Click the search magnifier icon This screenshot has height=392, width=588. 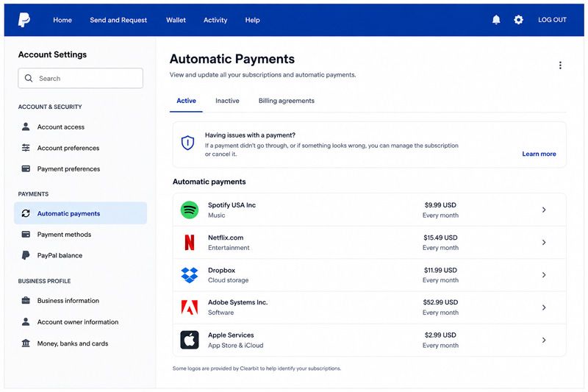coord(29,78)
